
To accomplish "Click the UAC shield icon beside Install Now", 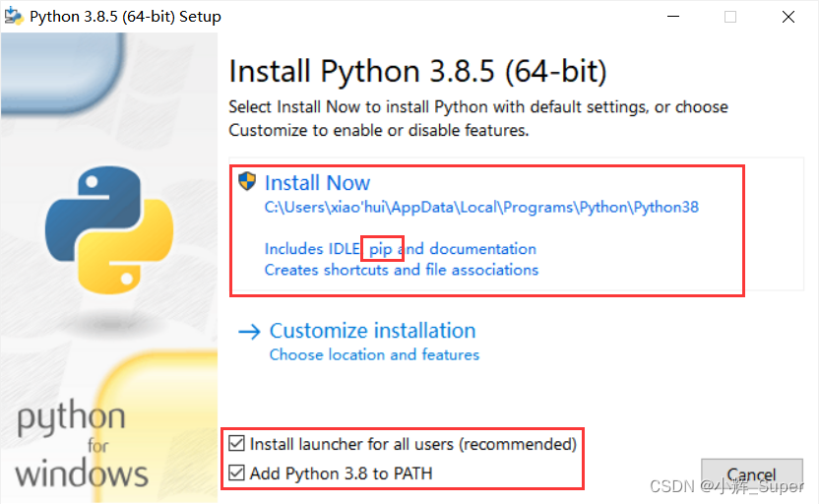I will (x=246, y=182).
